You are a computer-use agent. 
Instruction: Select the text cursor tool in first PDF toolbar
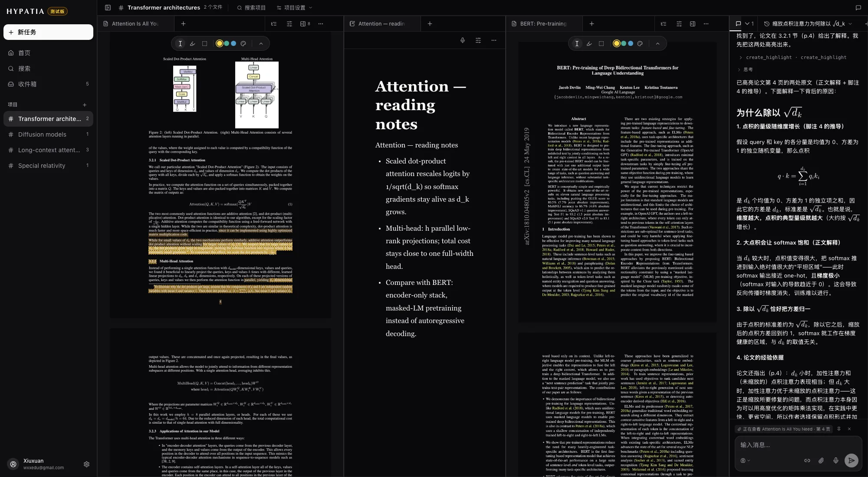(x=180, y=43)
